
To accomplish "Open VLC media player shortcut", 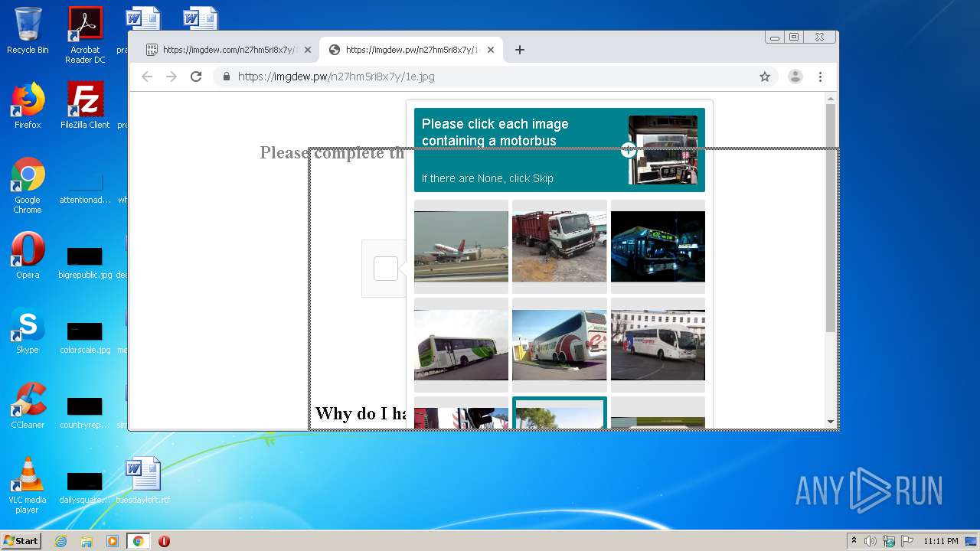I will 28,485.
